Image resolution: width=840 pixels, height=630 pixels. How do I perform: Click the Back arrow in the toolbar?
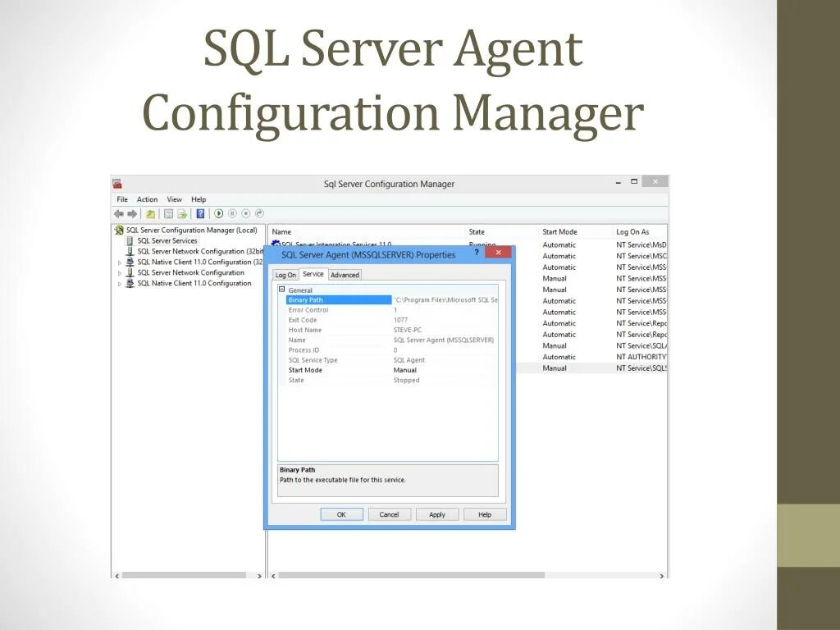pyautogui.click(x=118, y=214)
